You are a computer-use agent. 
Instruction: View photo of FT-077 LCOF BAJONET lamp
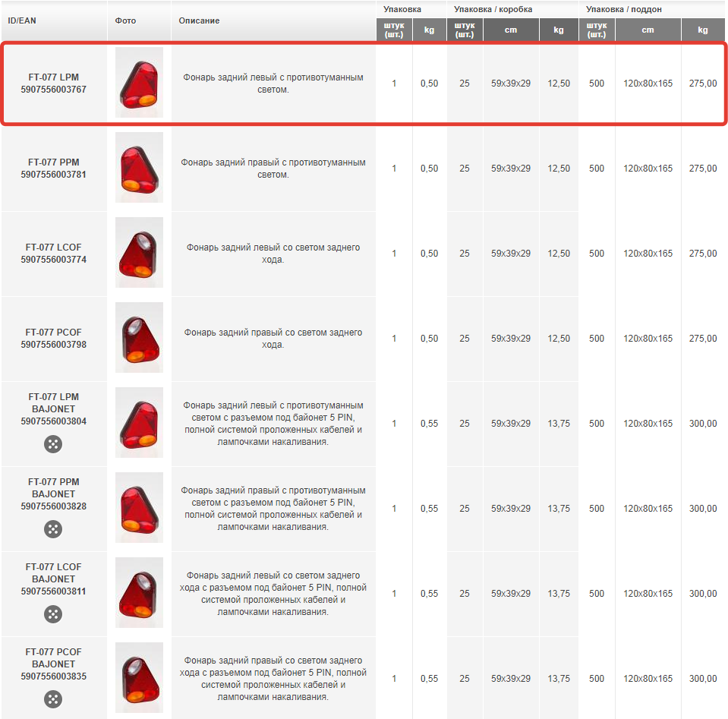[139, 593]
